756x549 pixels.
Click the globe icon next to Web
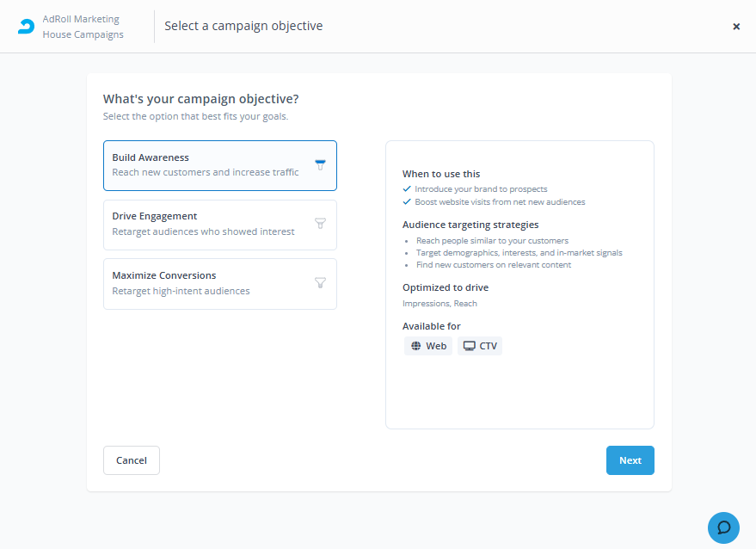pos(415,346)
